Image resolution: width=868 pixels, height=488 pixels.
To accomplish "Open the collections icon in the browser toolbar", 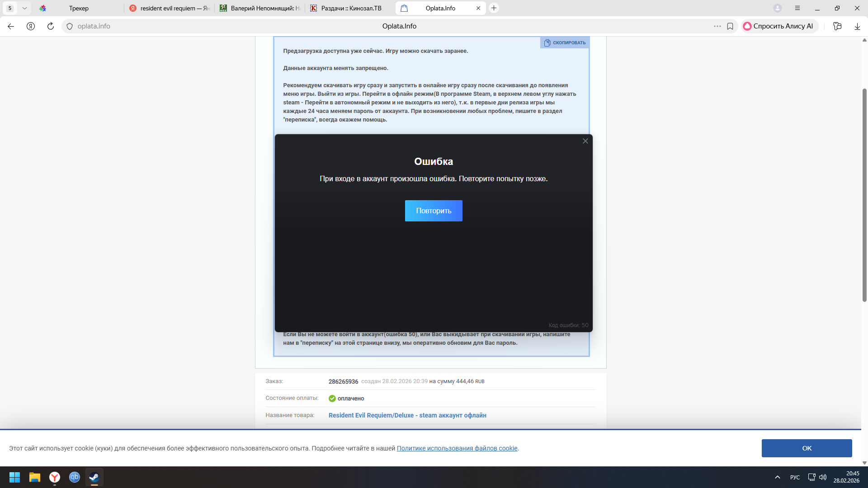I will 837,26.
